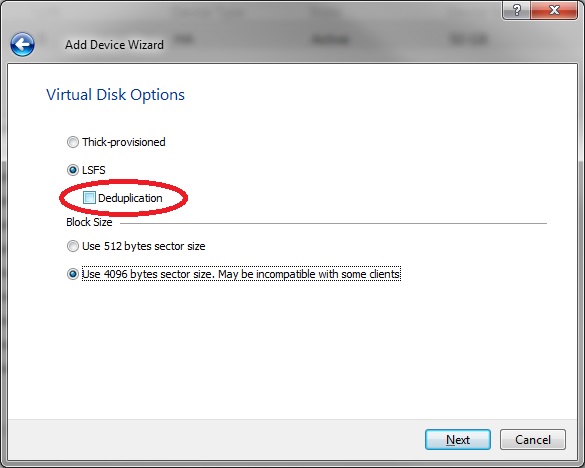Screen dimensions: 585x468
Task: Open help with the question mark button
Action: (x=516, y=10)
